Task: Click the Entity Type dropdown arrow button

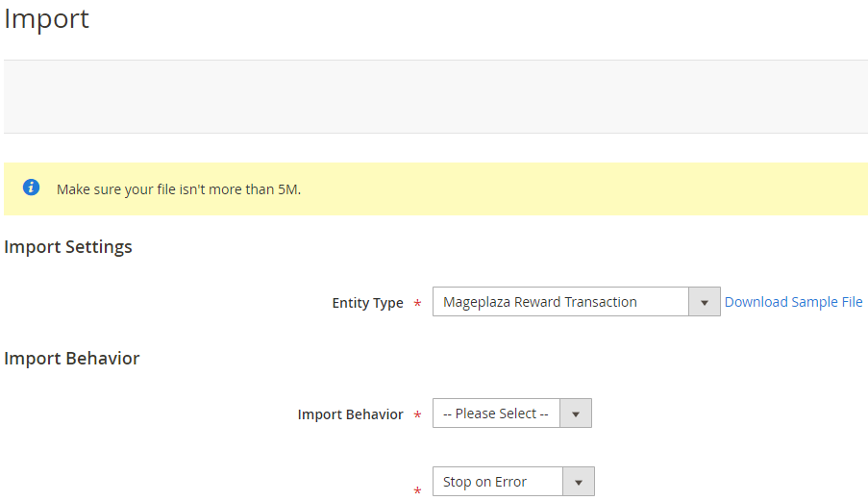Action: click(x=704, y=302)
